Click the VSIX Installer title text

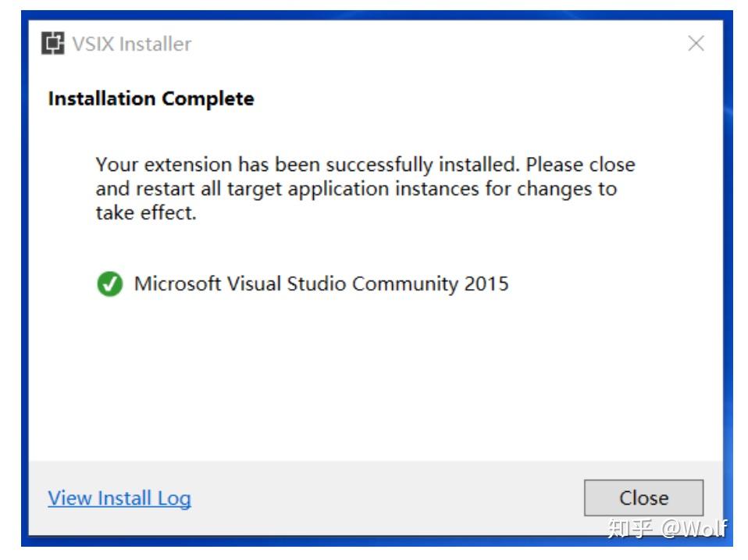(x=131, y=45)
